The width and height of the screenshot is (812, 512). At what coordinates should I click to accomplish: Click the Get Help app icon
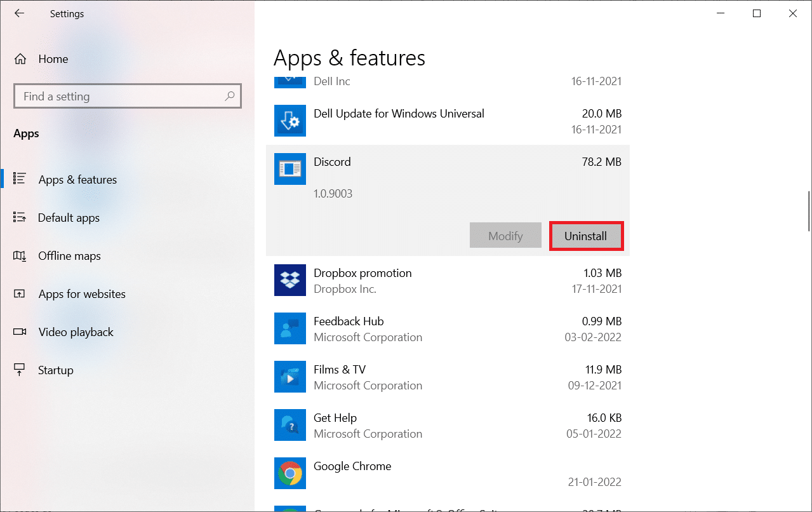pos(290,425)
